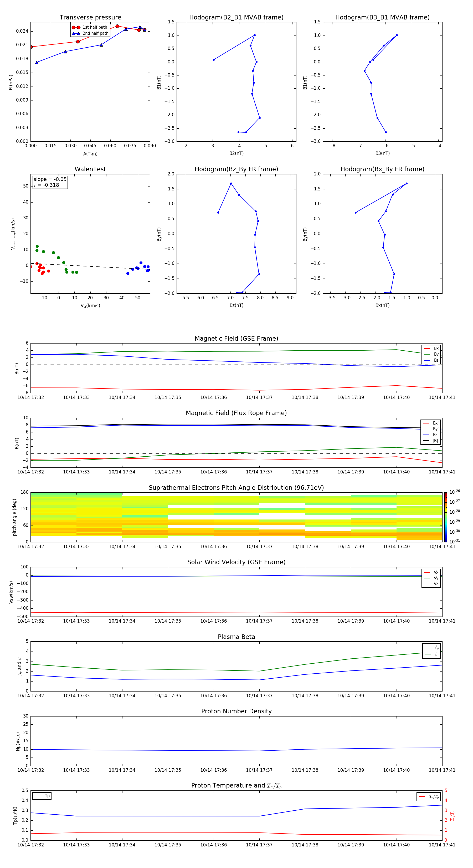Select the Tp legend entry

point(42,796)
